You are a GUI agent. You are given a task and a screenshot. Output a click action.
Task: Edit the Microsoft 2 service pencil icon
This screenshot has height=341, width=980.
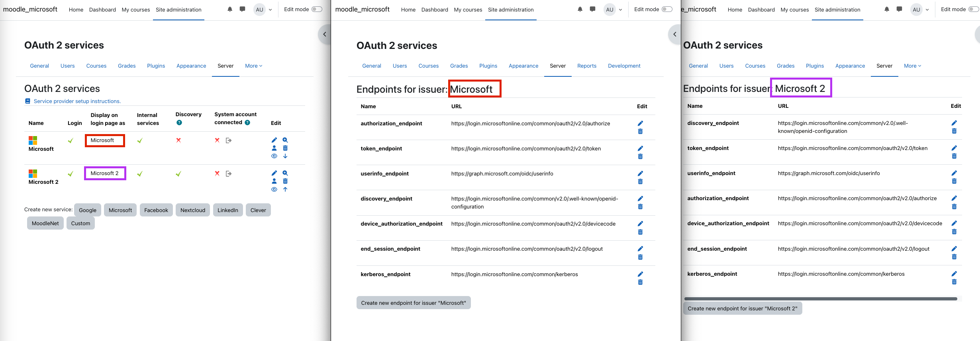click(x=274, y=173)
